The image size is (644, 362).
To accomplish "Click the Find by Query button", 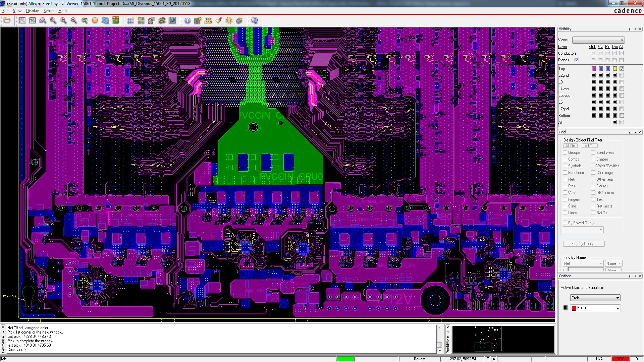I will pos(584,244).
